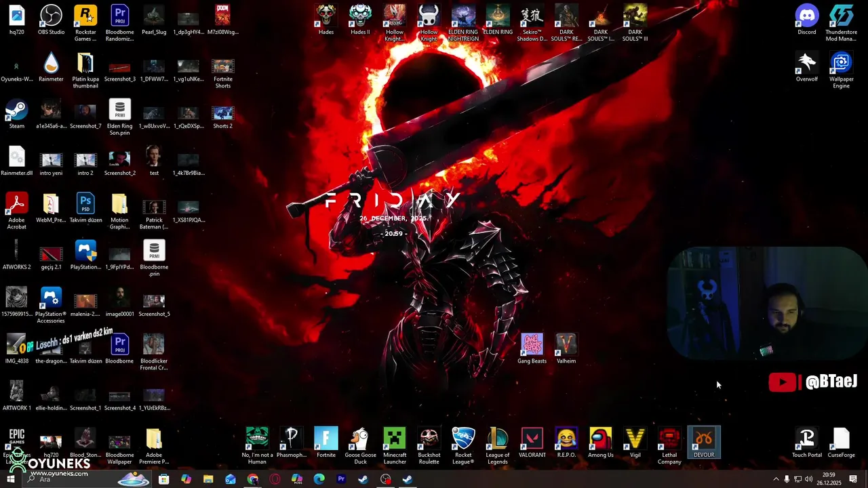Launch Microsoft Edge from the taskbar
868x488 pixels.
click(319, 479)
